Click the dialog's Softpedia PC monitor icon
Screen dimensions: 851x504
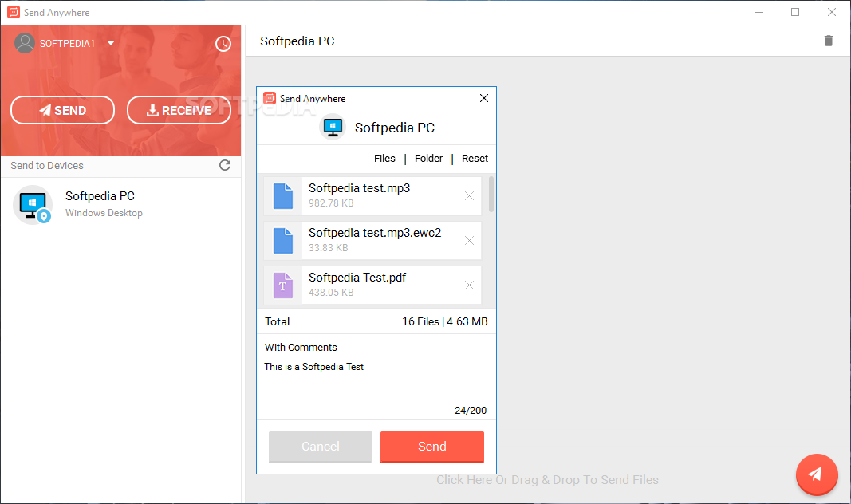pyautogui.click(x=332, y=128)
